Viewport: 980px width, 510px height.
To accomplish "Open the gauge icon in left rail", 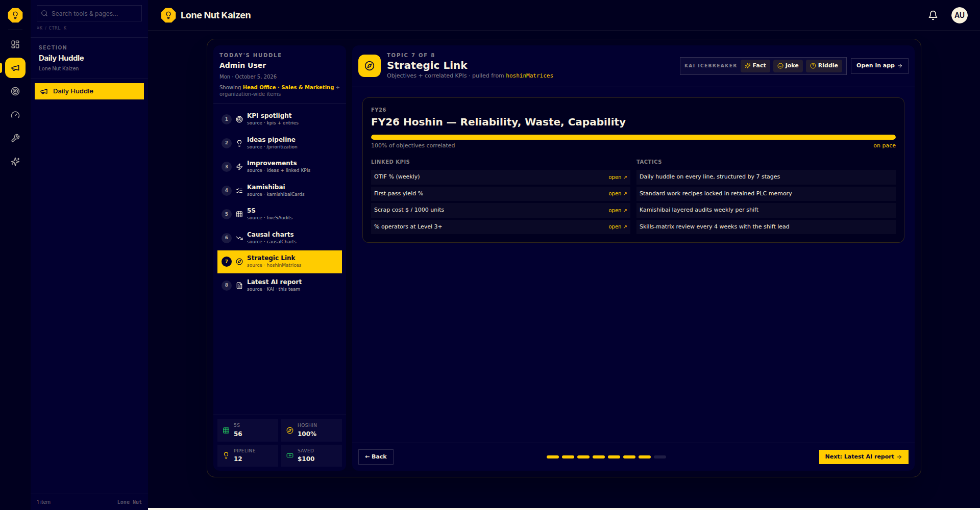I will (15, 115).
